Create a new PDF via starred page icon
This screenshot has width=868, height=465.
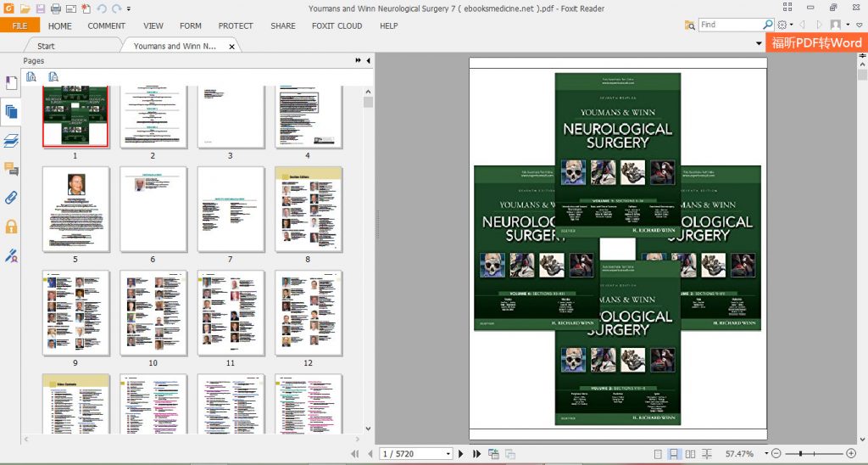(86, 8)
